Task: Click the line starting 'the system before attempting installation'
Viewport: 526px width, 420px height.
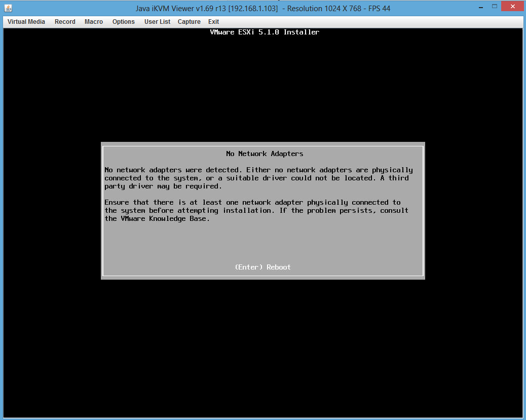Action: [256, 211]
